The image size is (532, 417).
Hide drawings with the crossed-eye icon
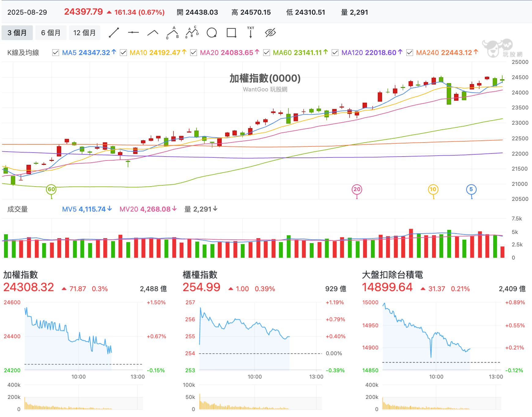(270, 33)
